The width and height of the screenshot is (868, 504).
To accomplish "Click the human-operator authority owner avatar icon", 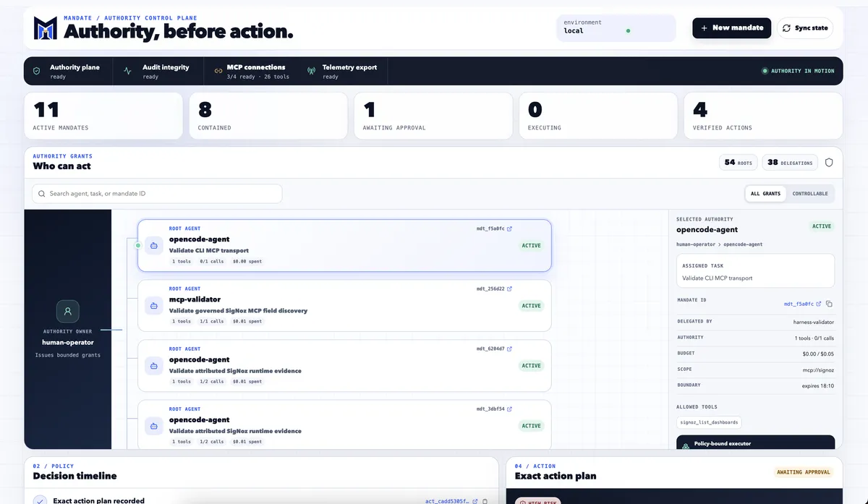I will coord(68,312).
